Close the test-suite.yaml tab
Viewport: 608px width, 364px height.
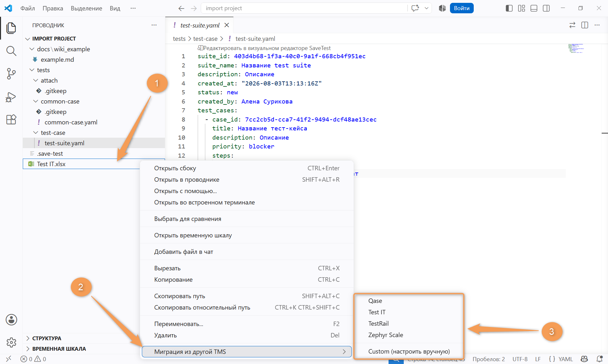[x=227, y=25]
